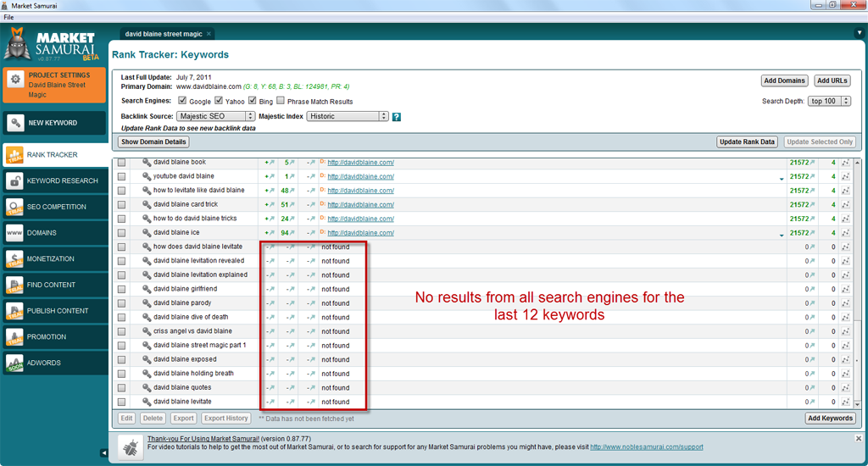This screenshot has width=868, height=466.
Task: Click keyword icon for david blaine levitate
Action: coord(147,402)
